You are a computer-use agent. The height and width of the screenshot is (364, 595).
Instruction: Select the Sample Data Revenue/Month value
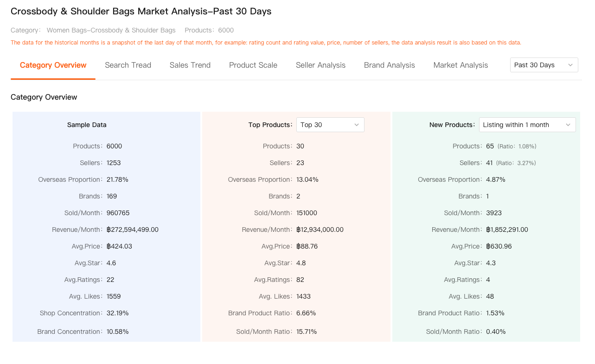point(132,230)
